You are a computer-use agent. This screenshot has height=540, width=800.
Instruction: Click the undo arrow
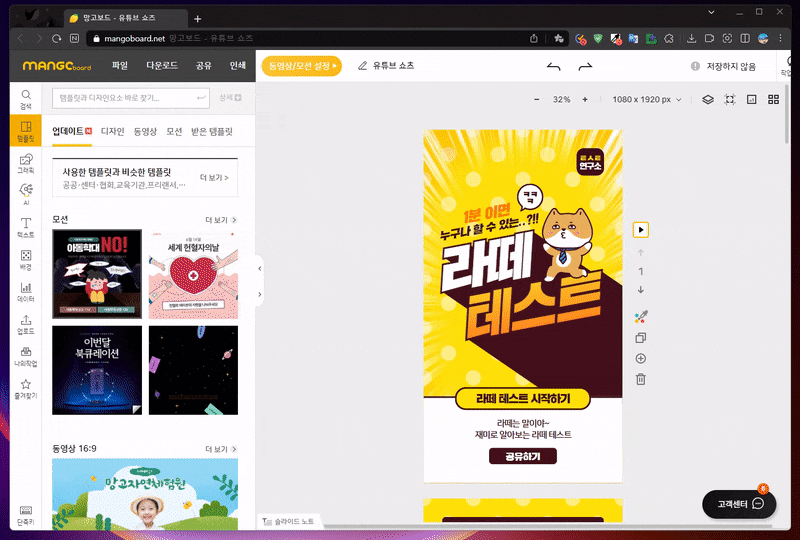tap(554, 66)
